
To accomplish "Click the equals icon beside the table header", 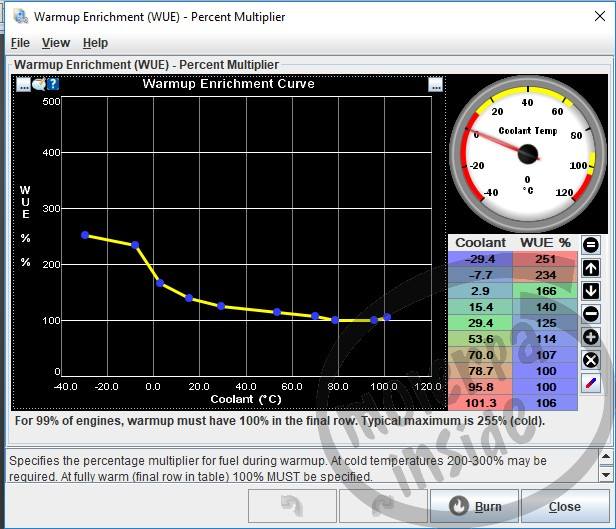I will (590, 245).
